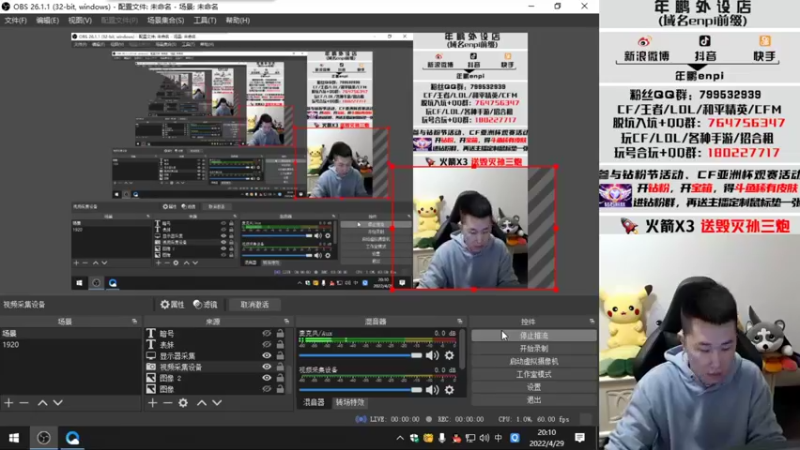
Task: Move the scene up with the up arrow
Action: coord(42,403)
